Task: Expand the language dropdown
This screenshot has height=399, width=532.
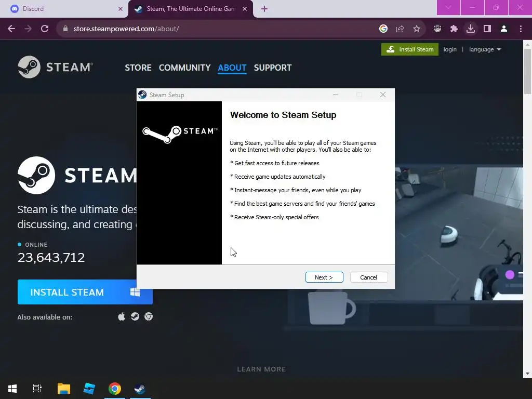Action: [x=485, y=49]
